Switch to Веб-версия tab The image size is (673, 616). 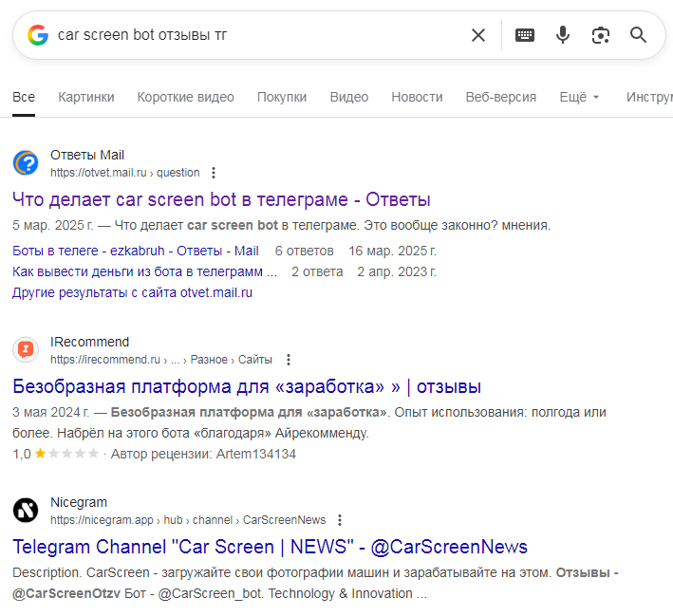[501, 97]
